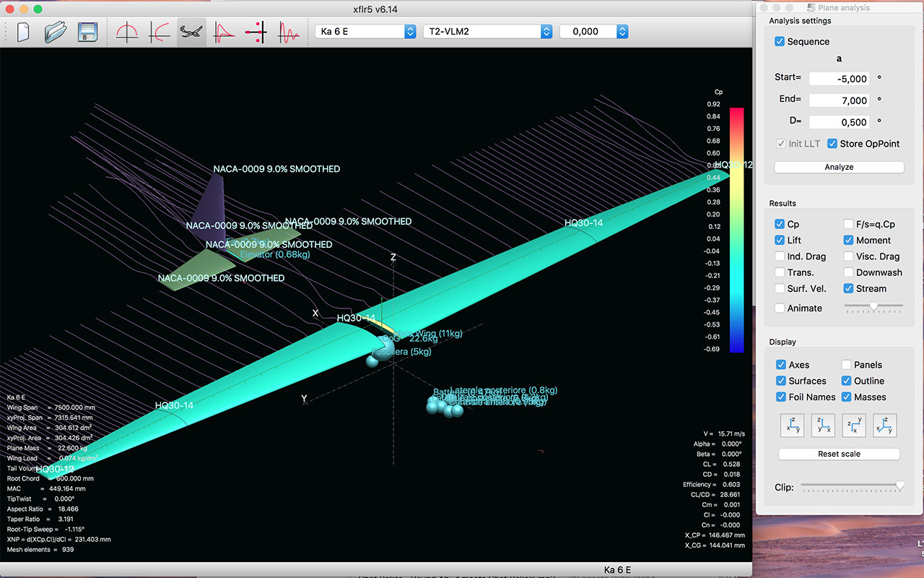Click the direct foil design icon
Screen dimensions: 924x578
[x=127, y=33]
